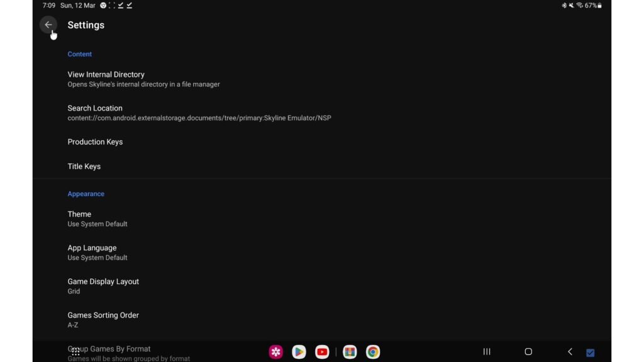The image size is (644, 362).
Task: Open App Language selection
Action: 97,252
